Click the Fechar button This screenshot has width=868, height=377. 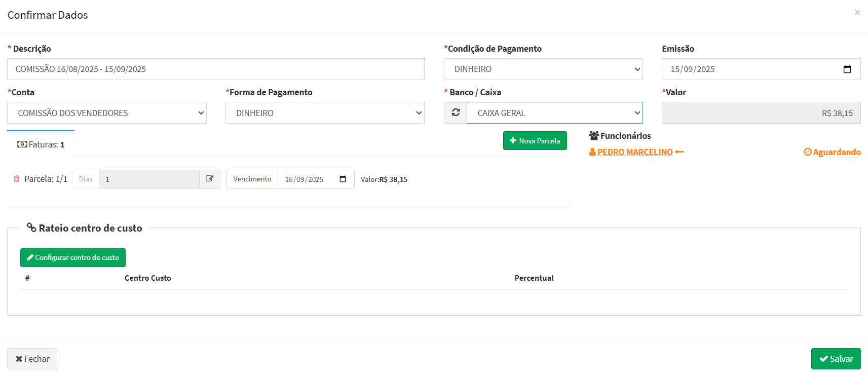point(32,359)
